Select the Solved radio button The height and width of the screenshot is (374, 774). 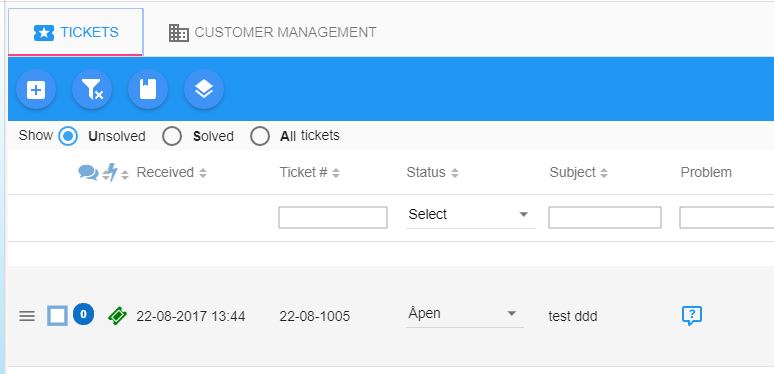pyautogui.click(x=172, y=136)
